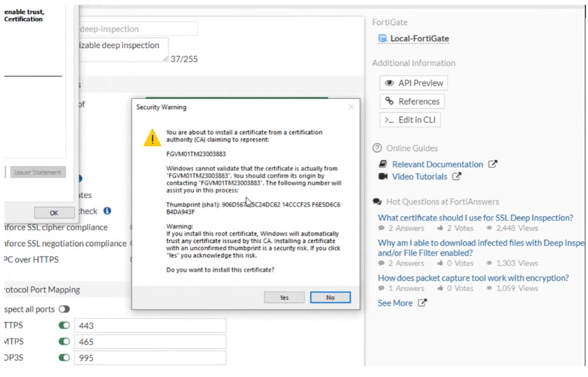Click the 2,448 Views text
The image size is (588, 377).
tap(517, 228)
